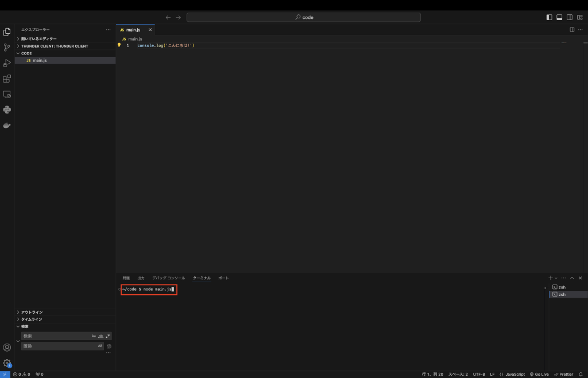Open the Extensions view icon

click(7, 79)
